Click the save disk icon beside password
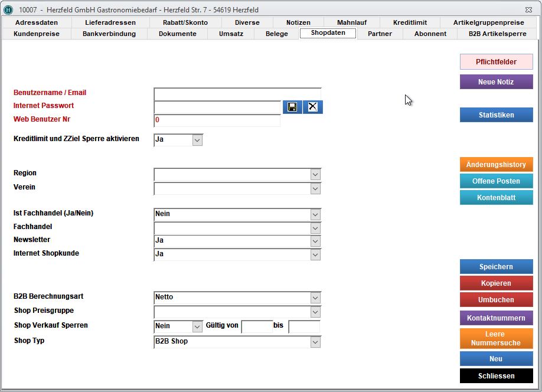The image size is (542, 392). click(x=292, y=107)
